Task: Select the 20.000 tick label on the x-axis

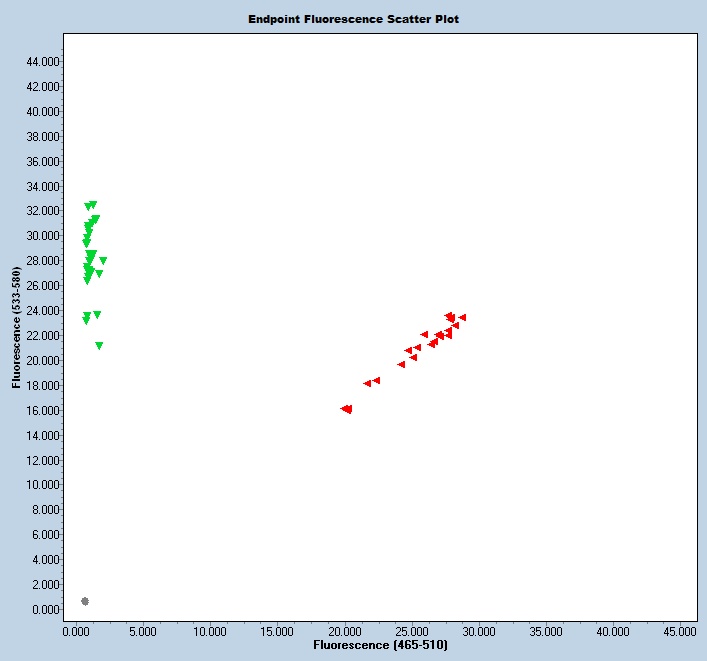Action: (345, 631)
